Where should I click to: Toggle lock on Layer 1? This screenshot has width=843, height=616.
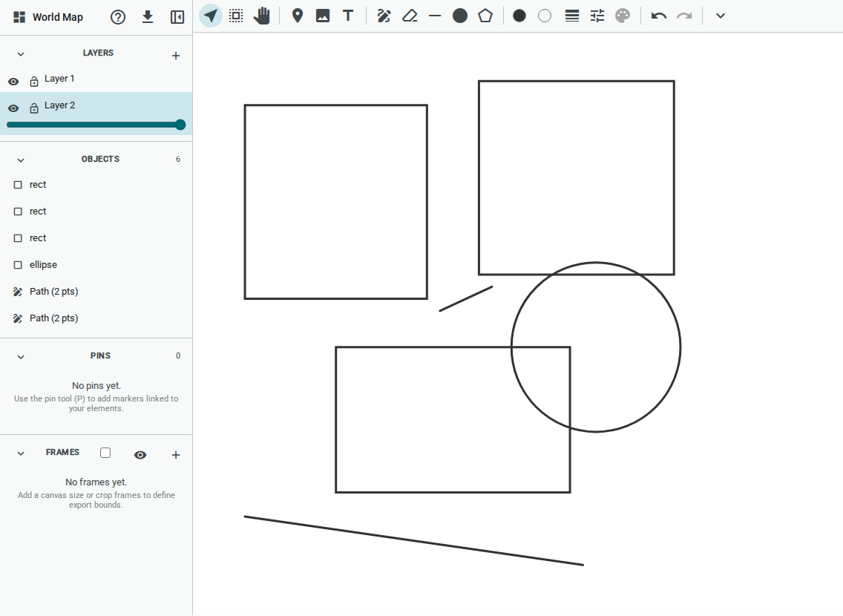(34, 81)
